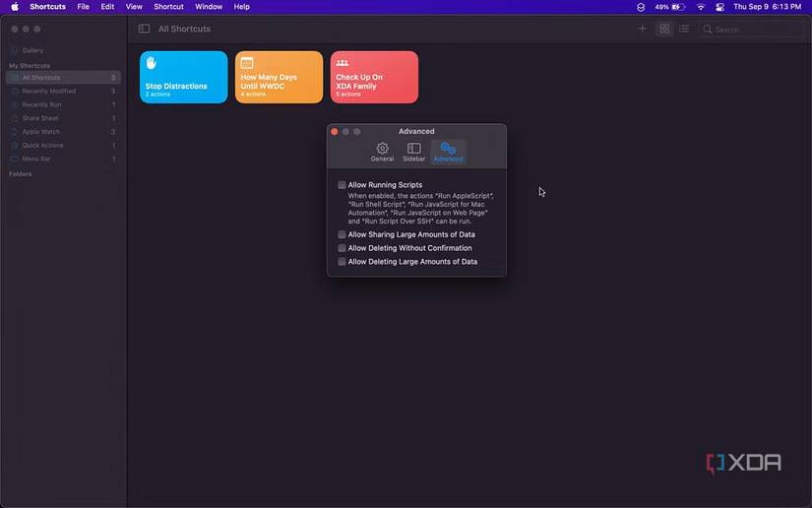Screen dimensions: 812x508
Task: Select the Advanced preferences tab
Action: [448, 153]
